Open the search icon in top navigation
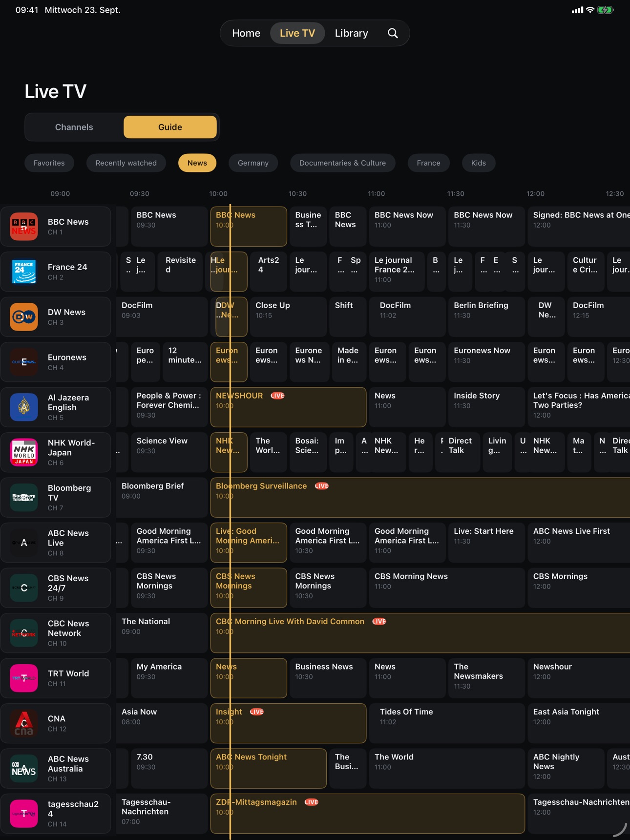 click(393, 33)
